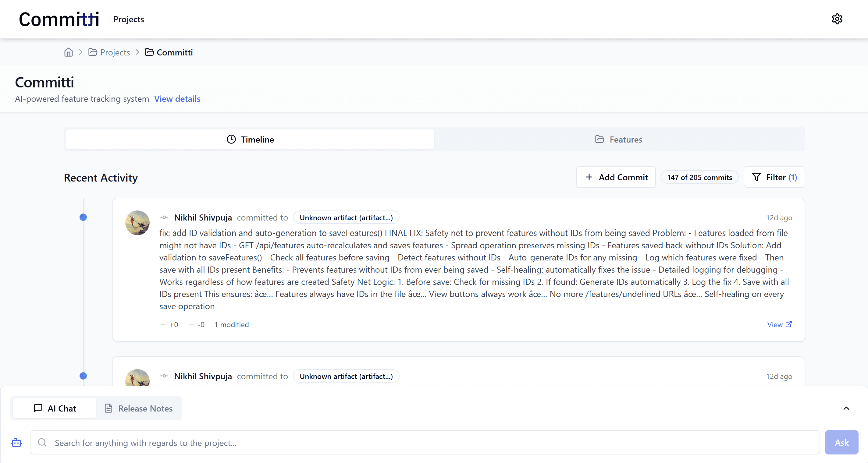Switch to the Release Notes tab
The width and height of the screenshot is (868, 463).
[x=138, y=408]
